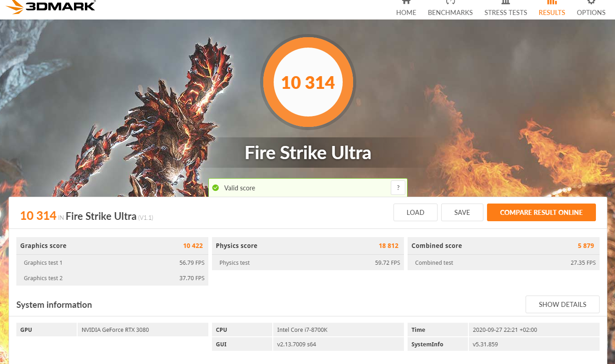615x364 pixels.
Task: Select the Graphics score header row
Action: pos(112,245)
